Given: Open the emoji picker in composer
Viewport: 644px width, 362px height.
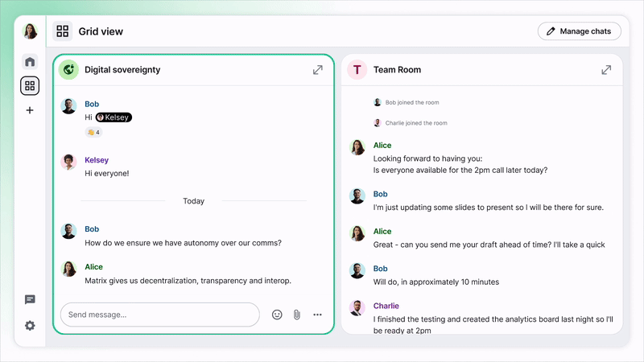Looking at the screenshot, I should 277,315.
